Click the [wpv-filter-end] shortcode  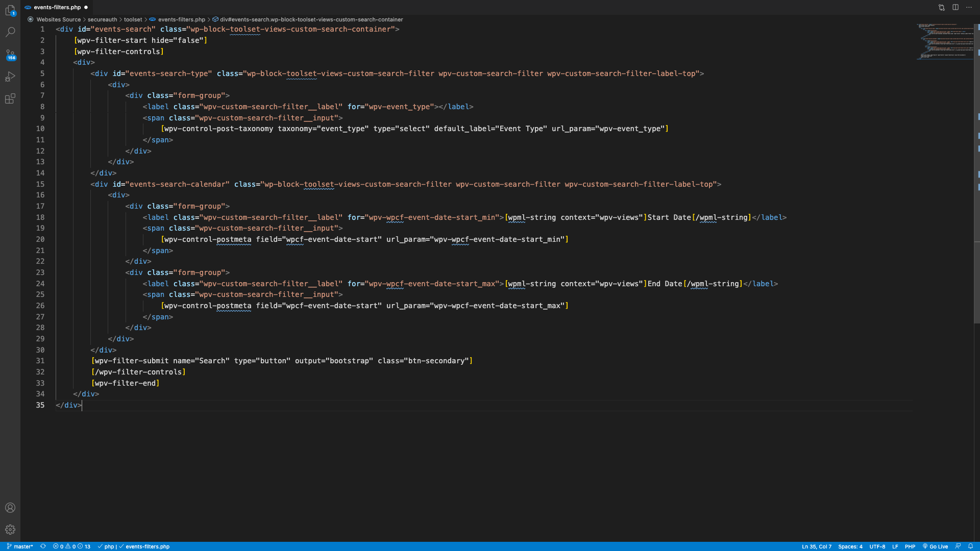tap(125, 383)
